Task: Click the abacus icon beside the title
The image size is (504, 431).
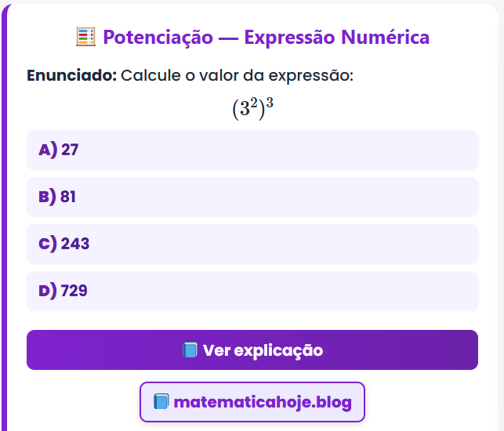Action: point(85,37)
